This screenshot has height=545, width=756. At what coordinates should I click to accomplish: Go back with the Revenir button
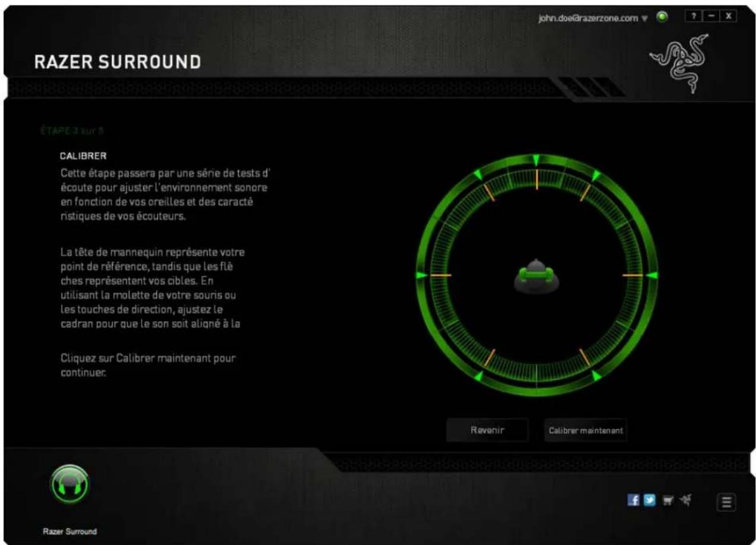(x=487, y=430)
